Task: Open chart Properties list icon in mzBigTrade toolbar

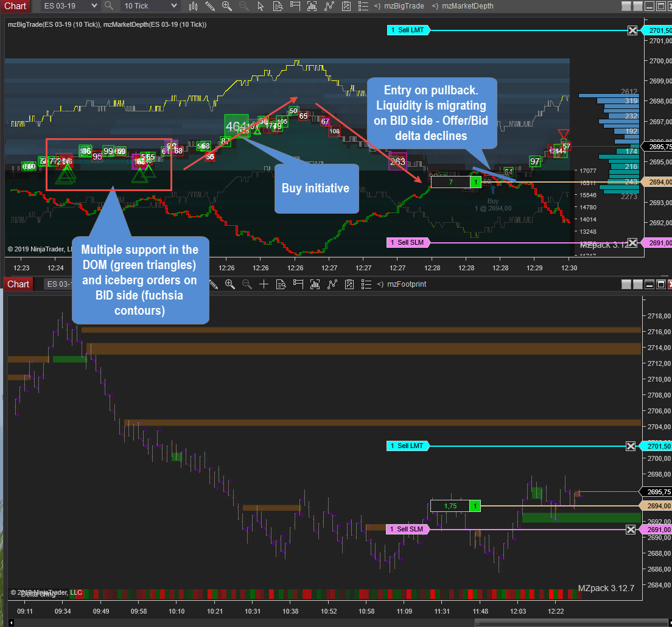Action: point(363,6)
